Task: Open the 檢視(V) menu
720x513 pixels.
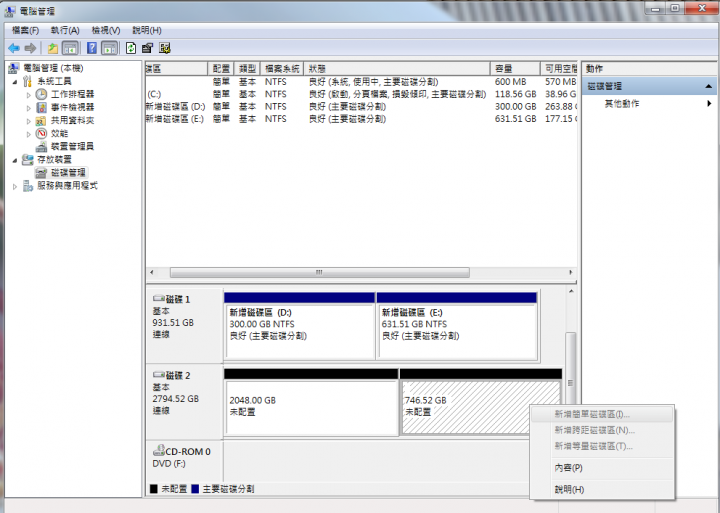Action: click(106, 30)
